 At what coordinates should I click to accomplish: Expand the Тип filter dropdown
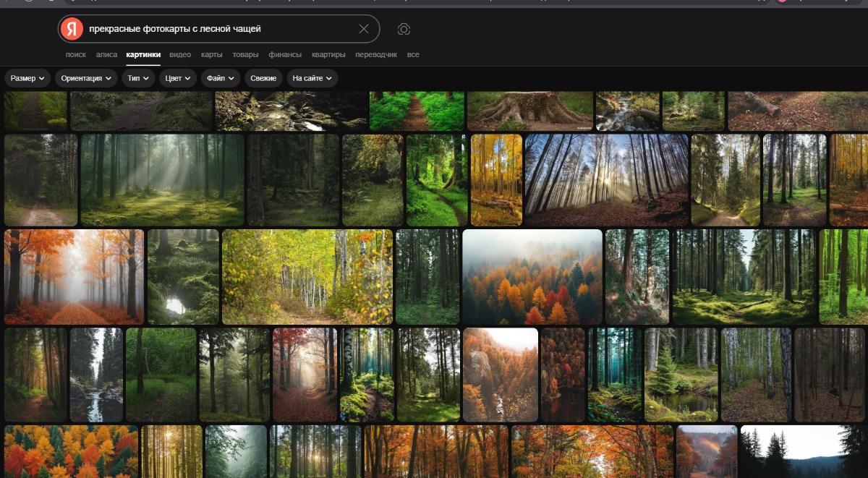pyautogui.click(x=137, y=78)
